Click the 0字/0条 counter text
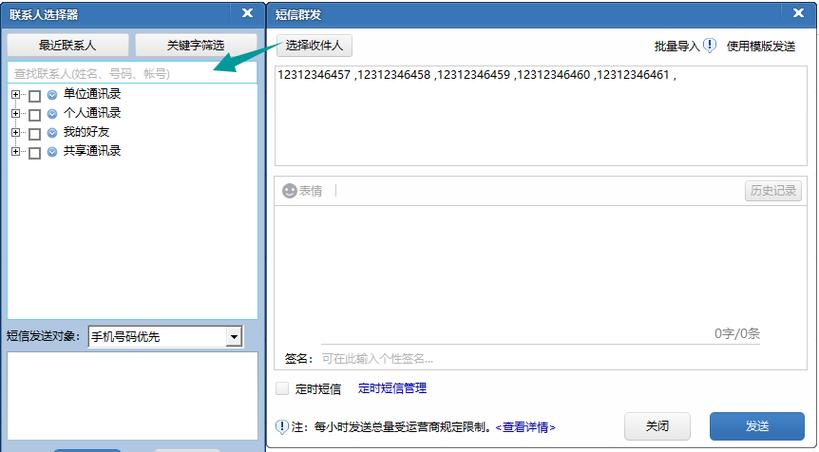Viewport: 819px width, 452px height. (x=737, y=333)
